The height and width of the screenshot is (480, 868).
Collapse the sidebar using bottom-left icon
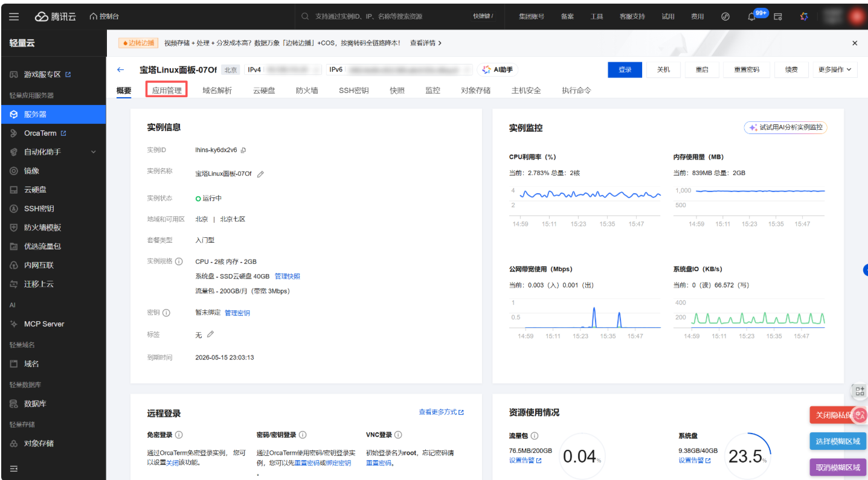click(14, 469)
